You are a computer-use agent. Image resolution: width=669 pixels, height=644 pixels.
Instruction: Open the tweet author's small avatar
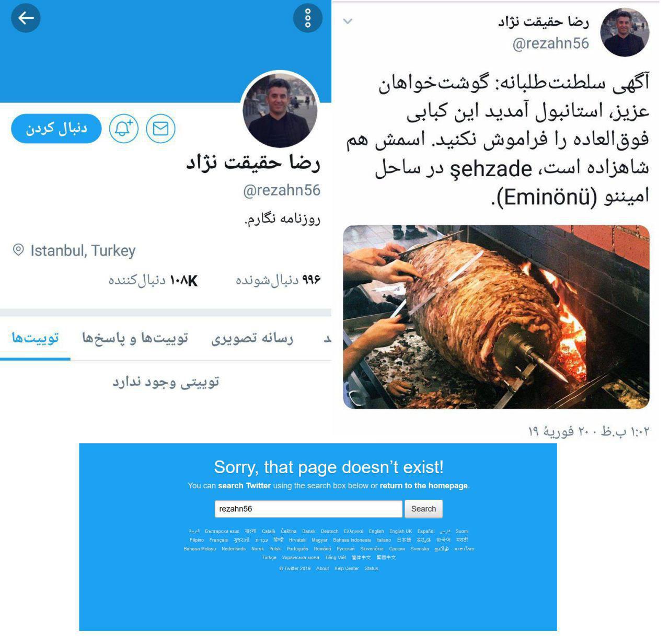point(625,32)
